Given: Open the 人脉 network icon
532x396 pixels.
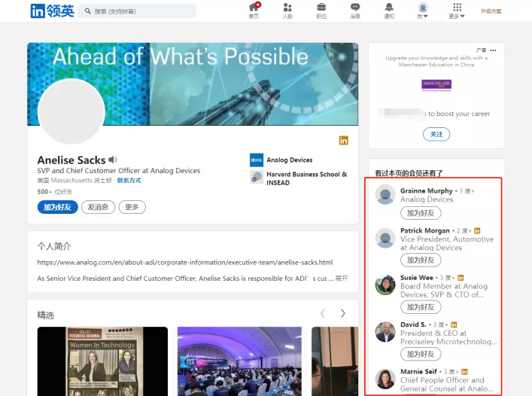Looking at the screenshot, I should [x=287, y=11].
